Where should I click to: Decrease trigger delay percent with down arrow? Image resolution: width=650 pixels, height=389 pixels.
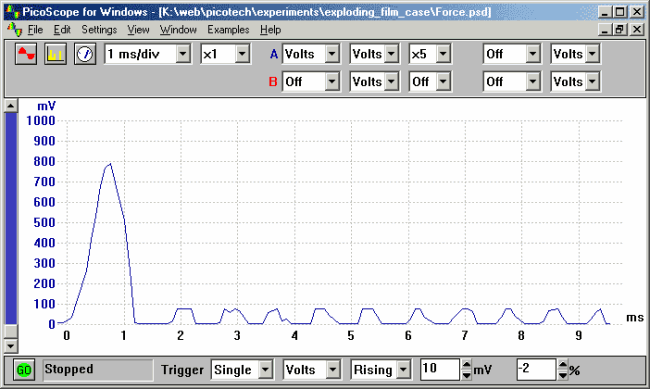563,375
